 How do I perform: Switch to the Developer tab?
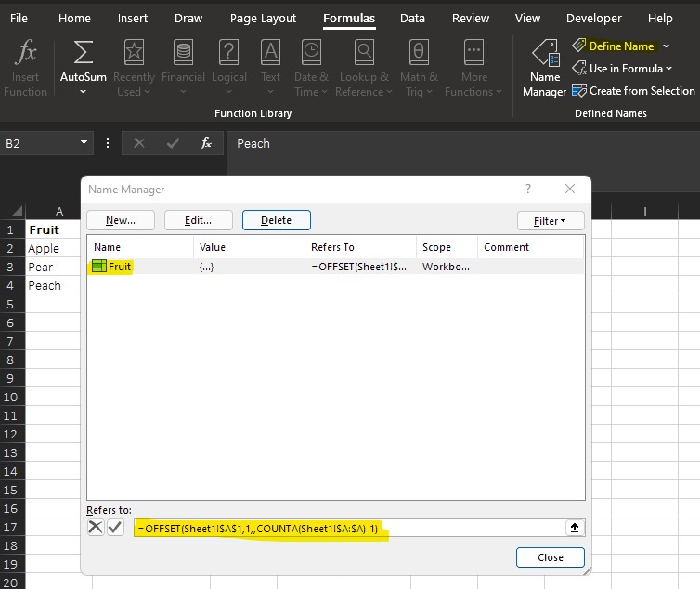(594, 19)
